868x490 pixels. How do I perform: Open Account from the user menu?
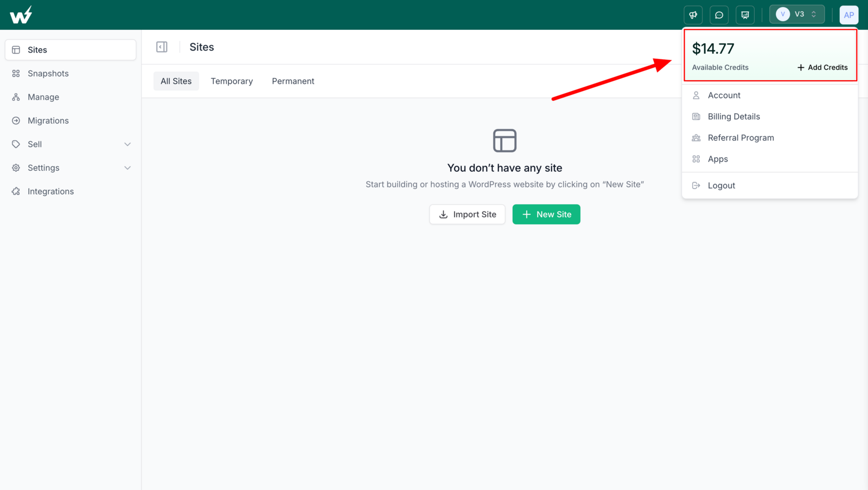(770, 95)
